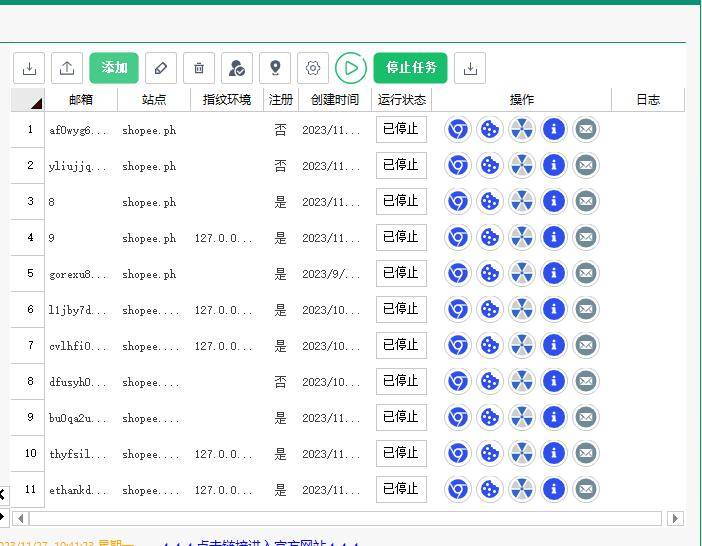Click the 停止任务 (Stop task) button
Viewport: 702px width, 546px height.
click(410, 68)
